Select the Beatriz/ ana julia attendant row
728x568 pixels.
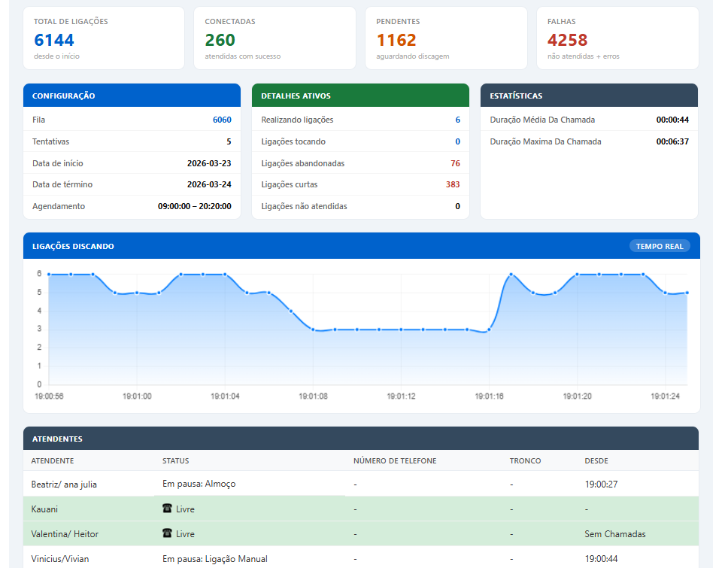coord(64,484)
